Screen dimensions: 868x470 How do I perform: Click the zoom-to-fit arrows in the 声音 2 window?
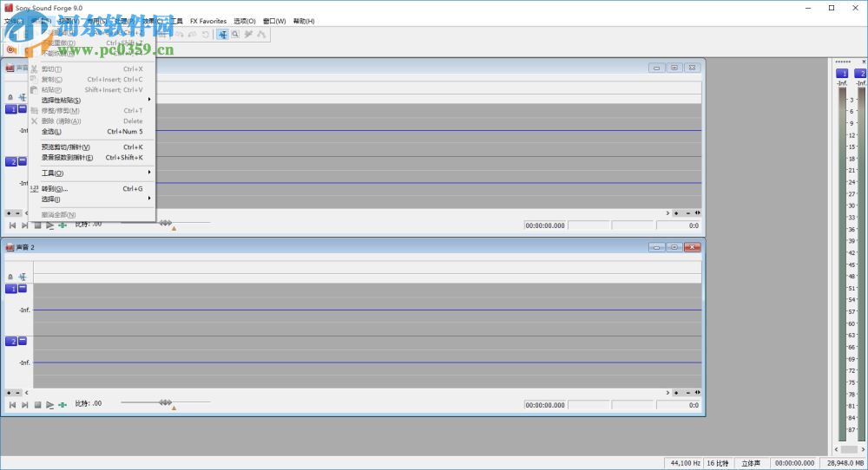pos(698,393)
